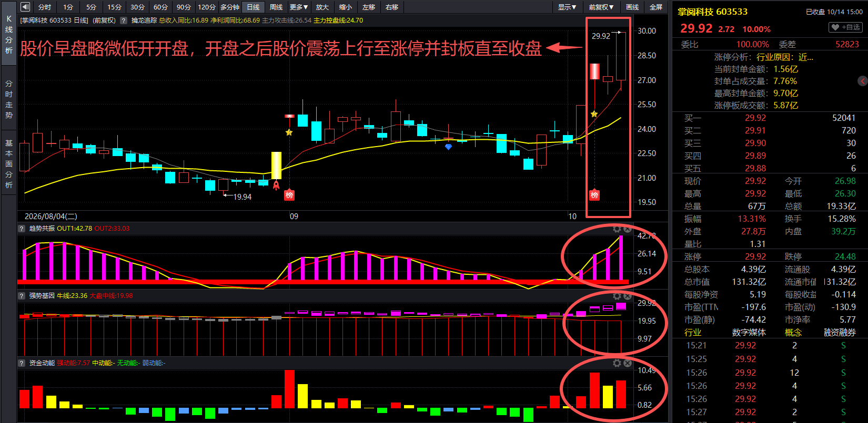Click the 全屏 fullscreen button
The image size is (868, 423).
coord(656,7)
